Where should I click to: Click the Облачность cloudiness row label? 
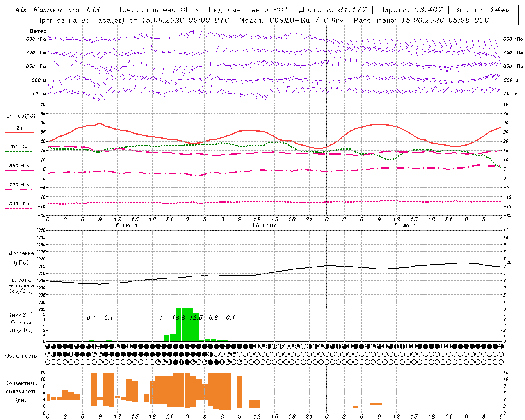point(21,356)
